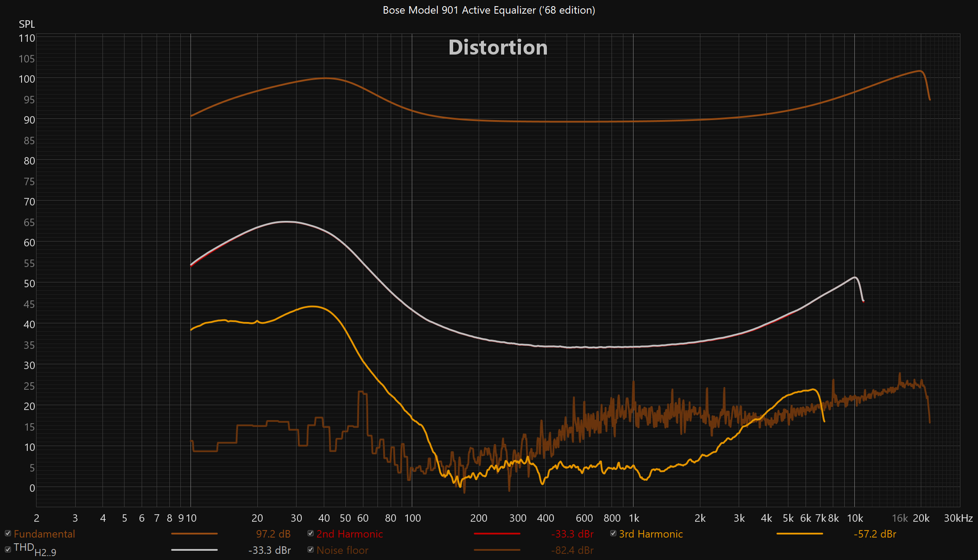Click the -57.2 dBr third harmonic readout
The height and width of the screenshot is (560, 978).
coord(875,534)
